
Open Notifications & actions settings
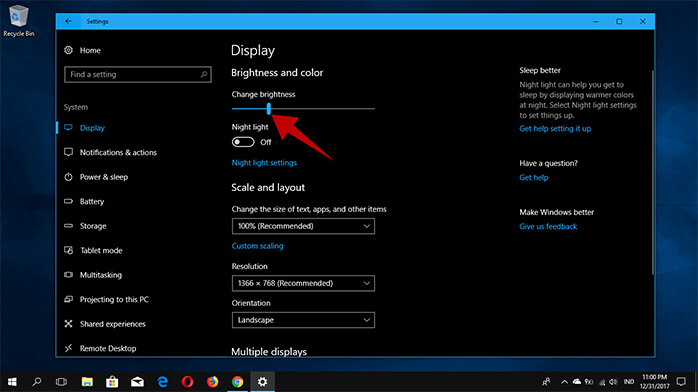118,152
